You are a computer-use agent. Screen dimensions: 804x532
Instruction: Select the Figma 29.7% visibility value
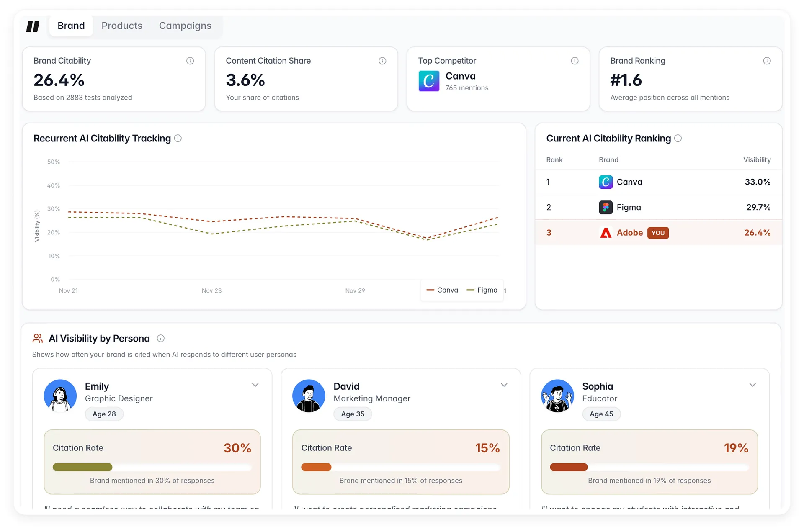(758, 207)
